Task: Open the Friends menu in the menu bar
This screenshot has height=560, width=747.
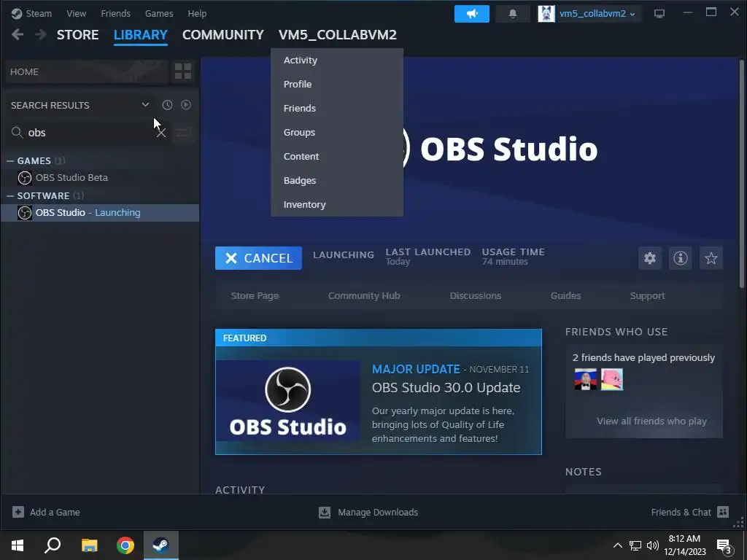Action: point(115,13)
